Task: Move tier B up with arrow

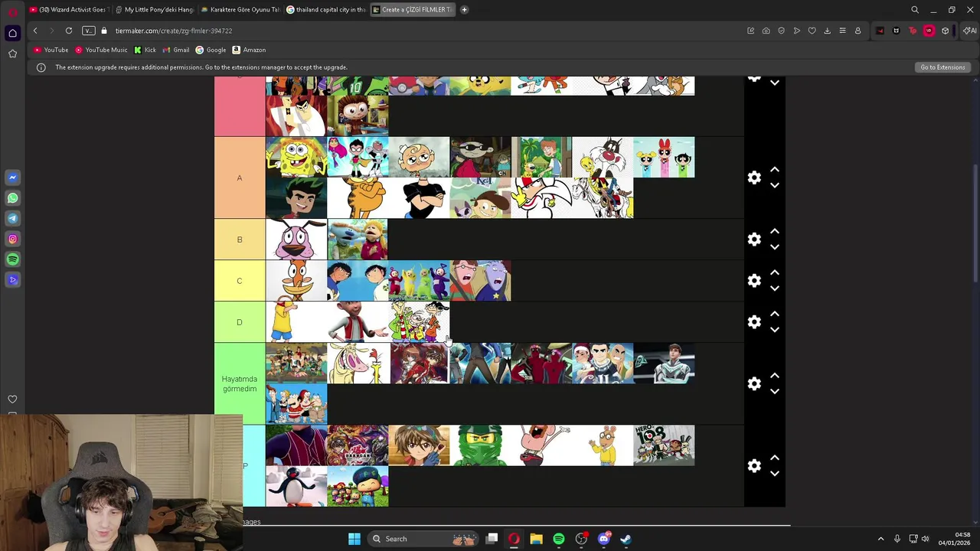Action: (x=774, y=231)
